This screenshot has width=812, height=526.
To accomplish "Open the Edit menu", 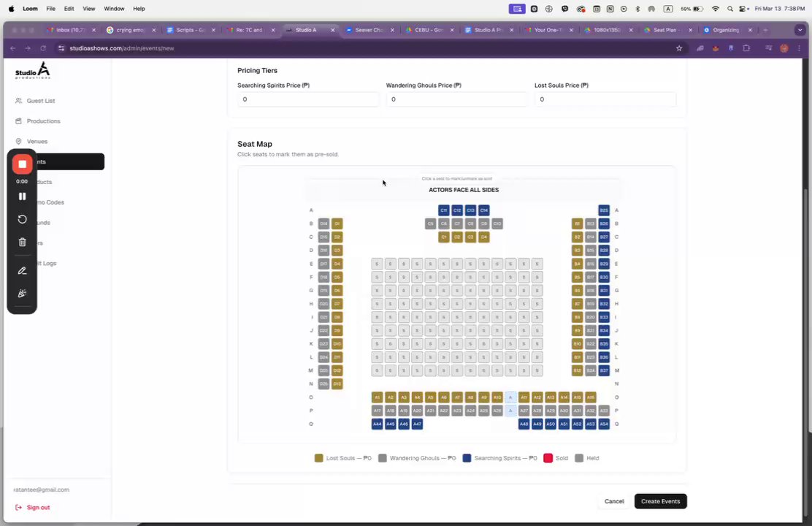I will coord(69,9).
